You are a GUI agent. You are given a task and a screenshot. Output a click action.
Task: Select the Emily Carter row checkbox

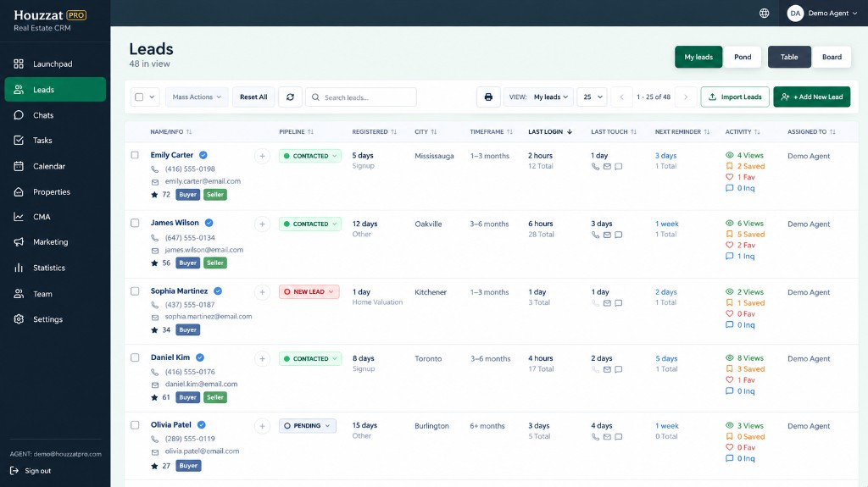pos(135,155)
